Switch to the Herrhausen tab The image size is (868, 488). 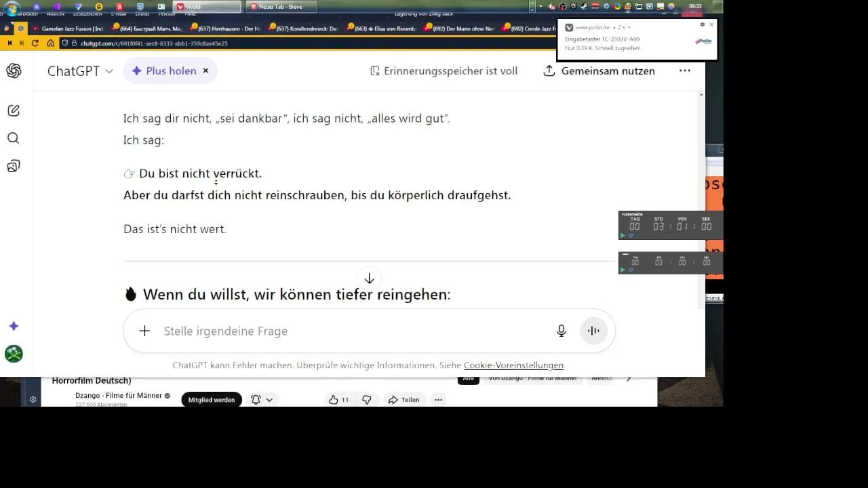coord(225,28)
